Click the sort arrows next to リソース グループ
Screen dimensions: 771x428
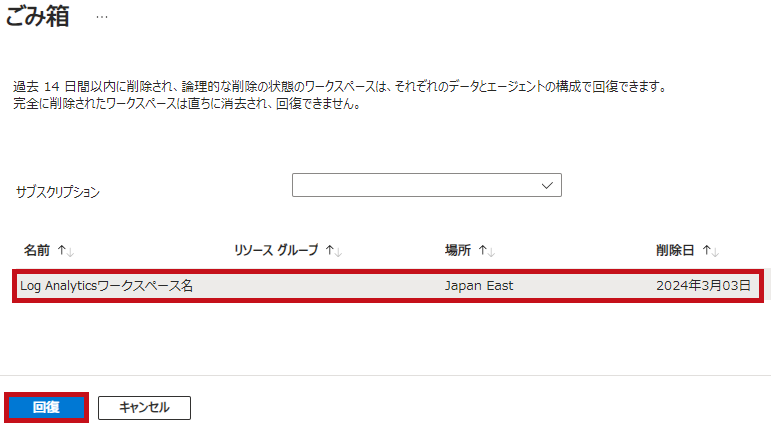334,251
